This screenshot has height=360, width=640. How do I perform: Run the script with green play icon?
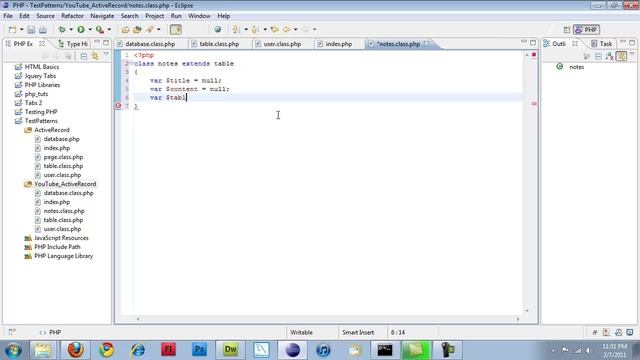coord(81,29)
